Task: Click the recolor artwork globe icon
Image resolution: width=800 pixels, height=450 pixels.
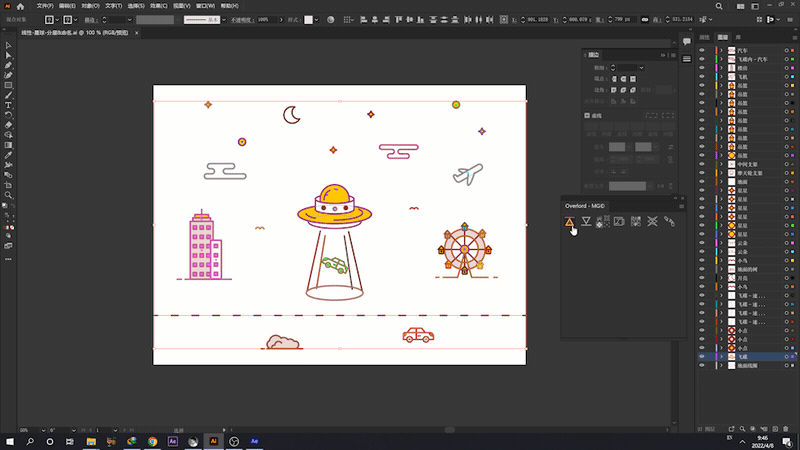Action: (x=331, y=19)
